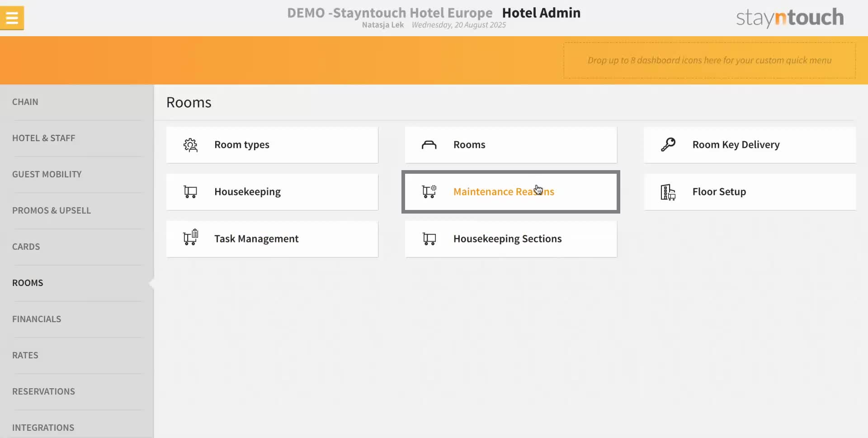Click the Room Key Delivery key icon
This screenshot has width=868, height=438.
668,145
